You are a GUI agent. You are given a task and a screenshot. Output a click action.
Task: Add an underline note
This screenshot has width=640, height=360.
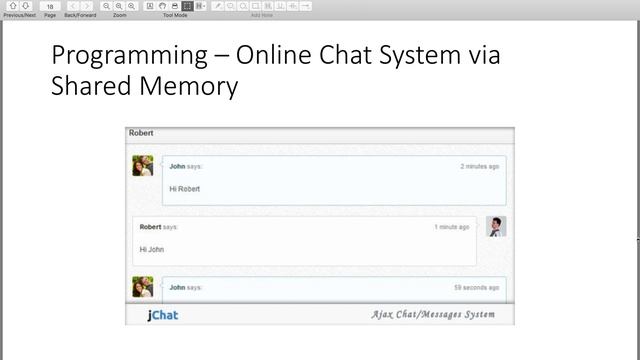(280, 6)
